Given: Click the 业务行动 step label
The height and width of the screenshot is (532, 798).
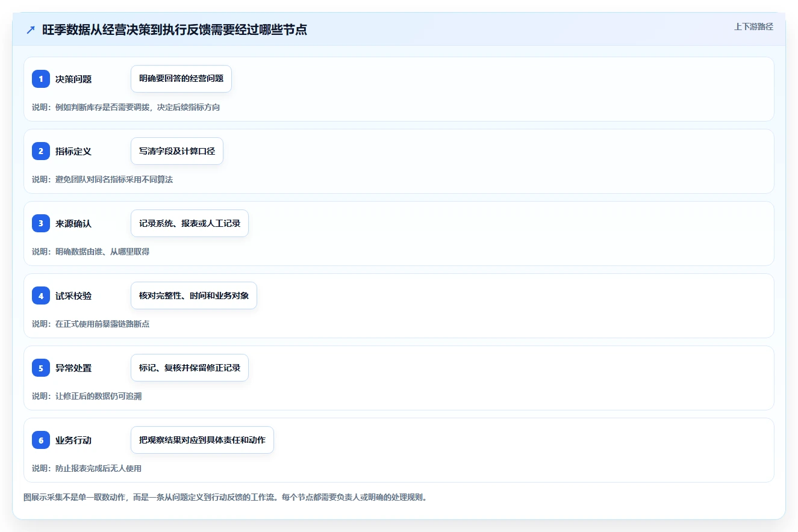Looking at the screenshot, I should (73, 440).
